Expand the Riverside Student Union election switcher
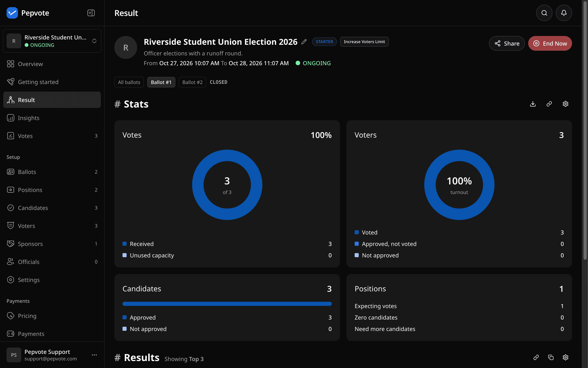 coord(52,41)
